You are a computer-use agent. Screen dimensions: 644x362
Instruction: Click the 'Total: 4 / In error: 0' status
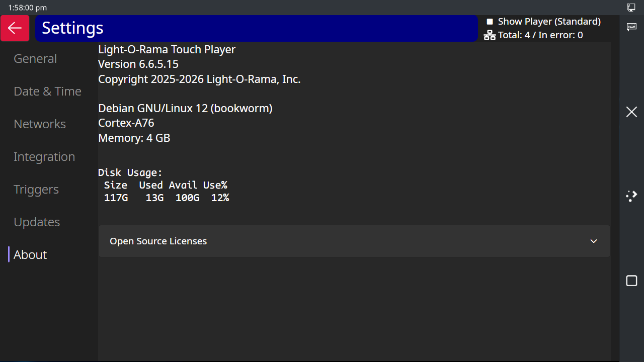coord(540,35)
